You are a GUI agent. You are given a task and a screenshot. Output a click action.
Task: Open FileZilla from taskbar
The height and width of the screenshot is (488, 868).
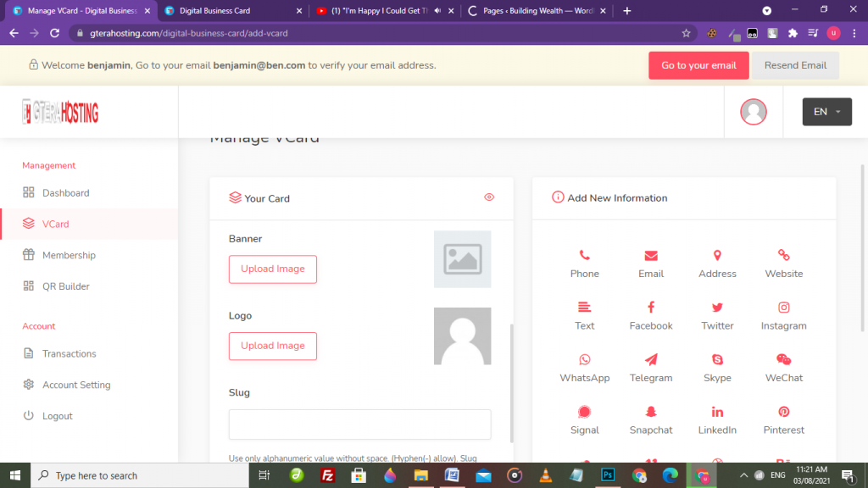click(328, 475)
